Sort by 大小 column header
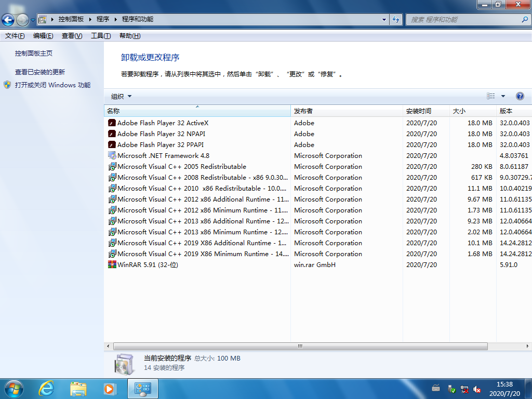 tap(473, 111)
